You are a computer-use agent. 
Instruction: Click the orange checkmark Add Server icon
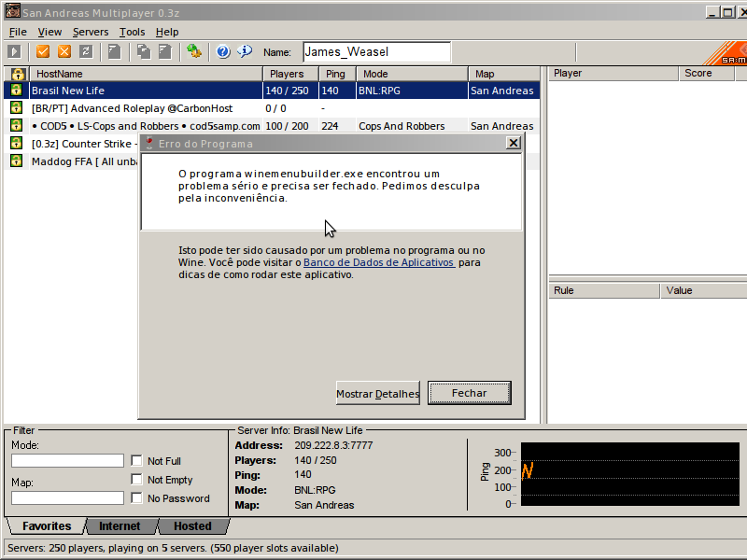coord(43,51)
